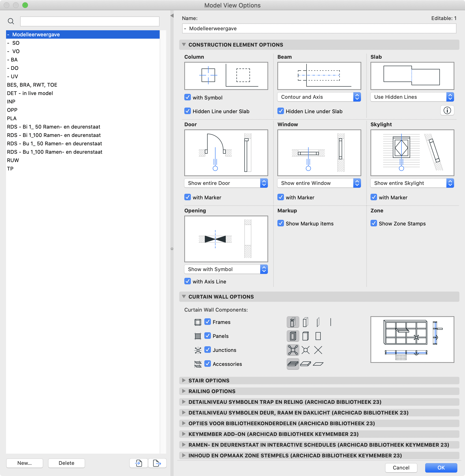Uncheck Skylight with Marker
This screenshot has height=476, width=465.
374,197
